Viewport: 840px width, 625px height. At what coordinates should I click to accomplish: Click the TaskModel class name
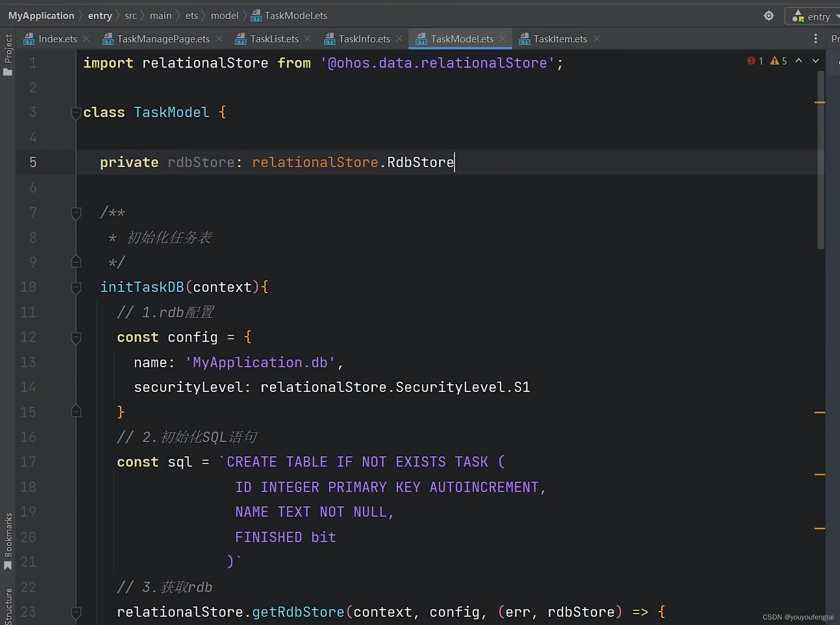click(172, 113)
